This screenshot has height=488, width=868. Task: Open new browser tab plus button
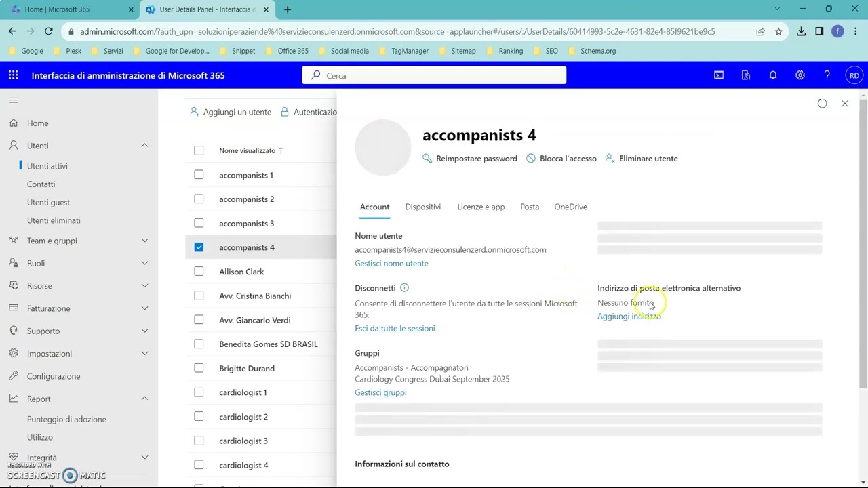coord(288,9)
